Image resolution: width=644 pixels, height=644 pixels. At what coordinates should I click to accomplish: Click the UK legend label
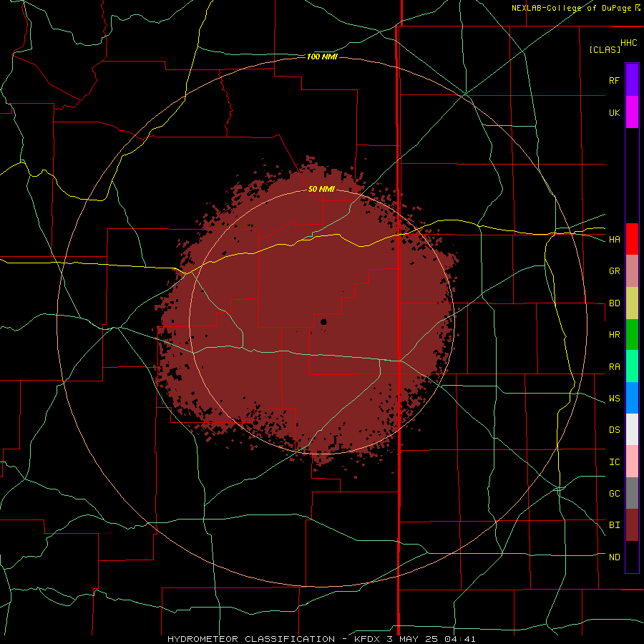tap(614, 112)
